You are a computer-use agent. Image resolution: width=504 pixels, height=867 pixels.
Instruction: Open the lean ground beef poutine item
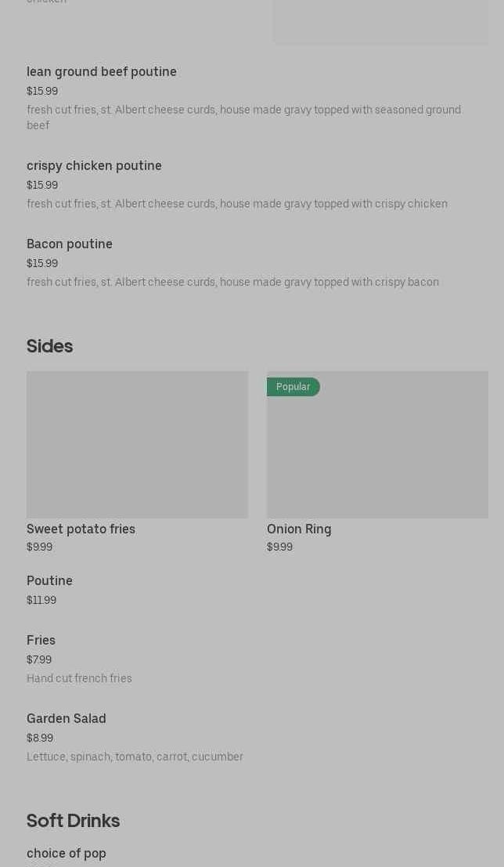(x=102, y=72)
